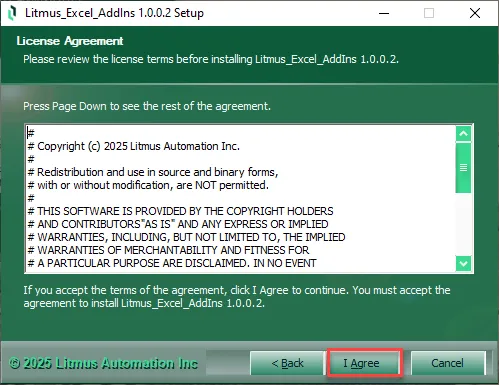
Task: Click the 'A PARTICULAR PURPOSE ARE DISCLAIMED' line
Action: click(x=172, y=263)
